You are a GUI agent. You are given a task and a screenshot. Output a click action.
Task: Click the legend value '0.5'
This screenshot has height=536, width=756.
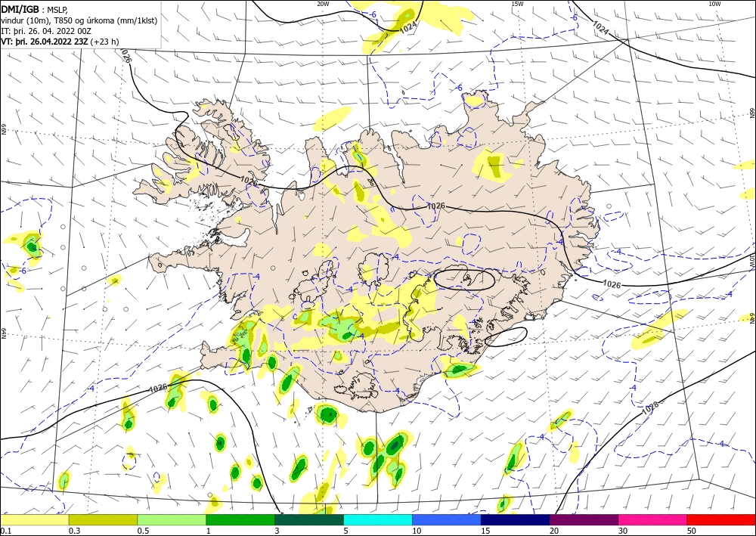143,531
